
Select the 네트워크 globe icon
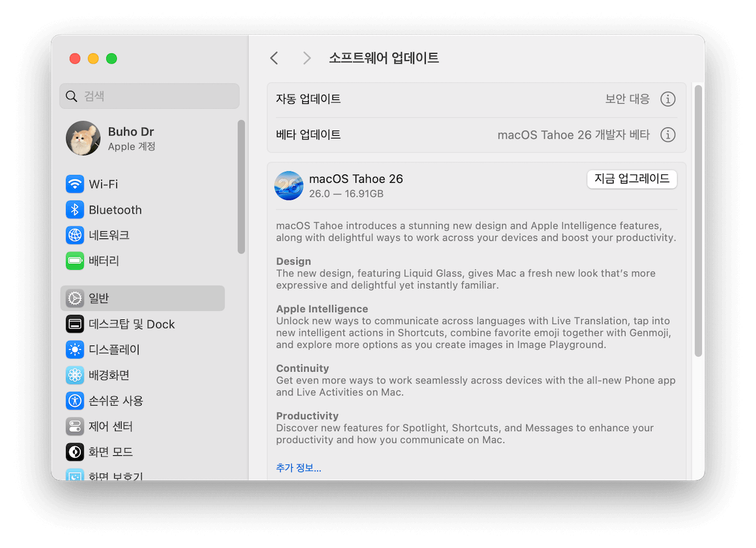(74, 235)
